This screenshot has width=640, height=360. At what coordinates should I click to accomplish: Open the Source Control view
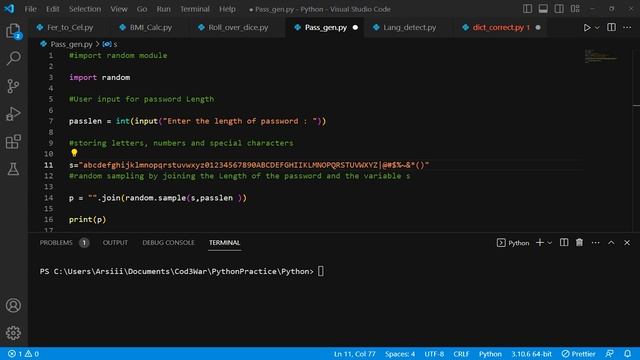pyautogui.click(x=13, y=86)
